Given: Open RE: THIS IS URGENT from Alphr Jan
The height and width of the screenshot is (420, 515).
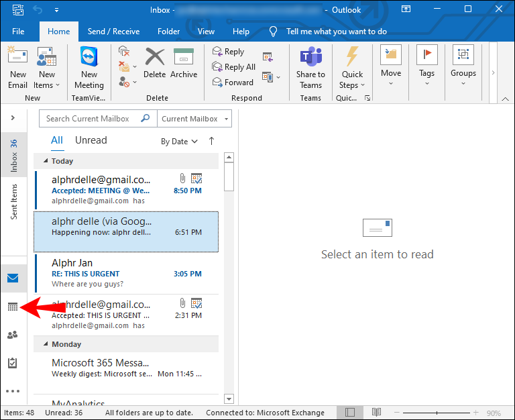Looking at the screenshot, I should click(x=126, y=274).
